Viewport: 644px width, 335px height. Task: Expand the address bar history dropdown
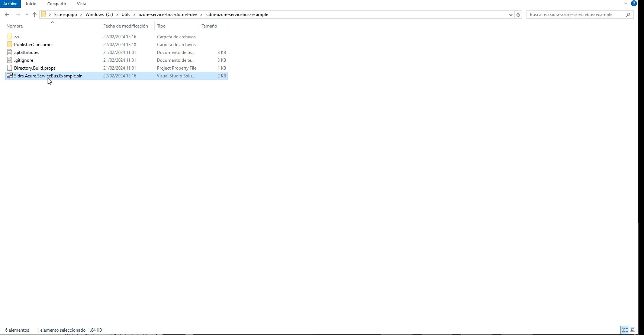point(511,15)
